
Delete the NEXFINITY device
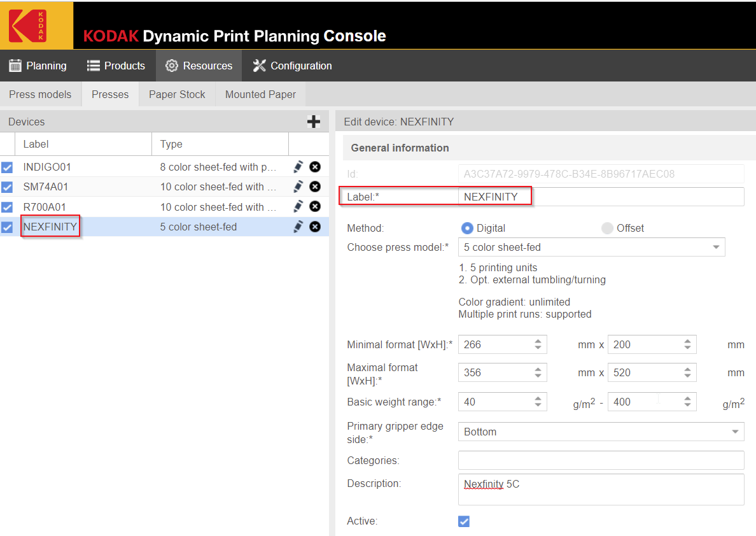point(315,227)
